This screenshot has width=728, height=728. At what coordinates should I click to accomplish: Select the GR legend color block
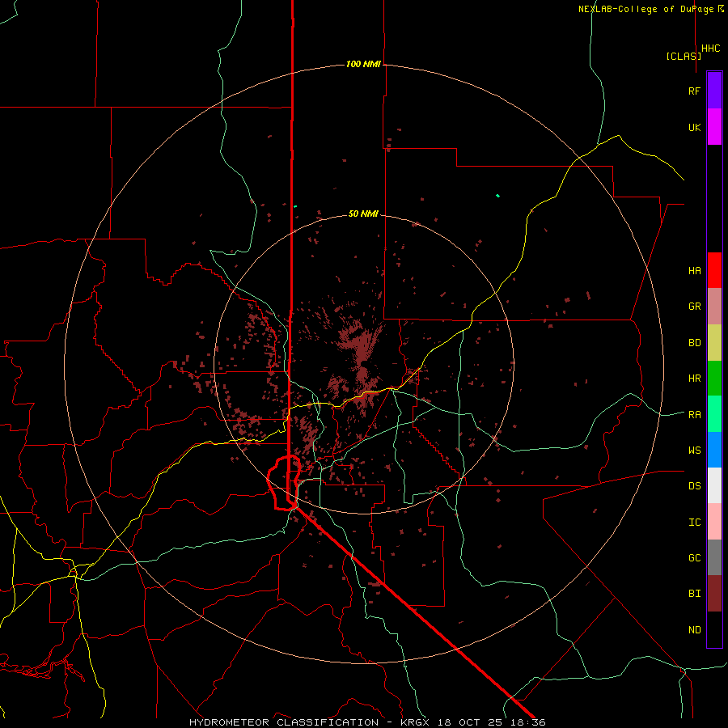pos(714,307)
